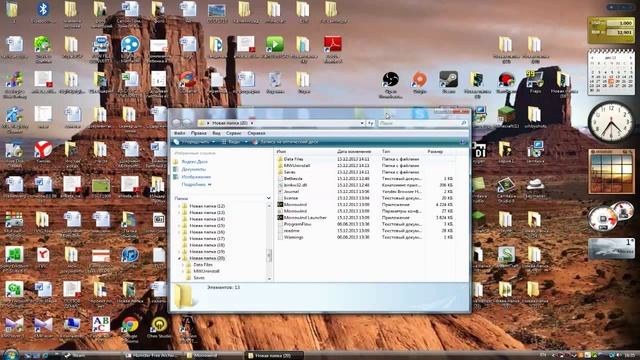Click the analog clock gadget

(611, 122)
